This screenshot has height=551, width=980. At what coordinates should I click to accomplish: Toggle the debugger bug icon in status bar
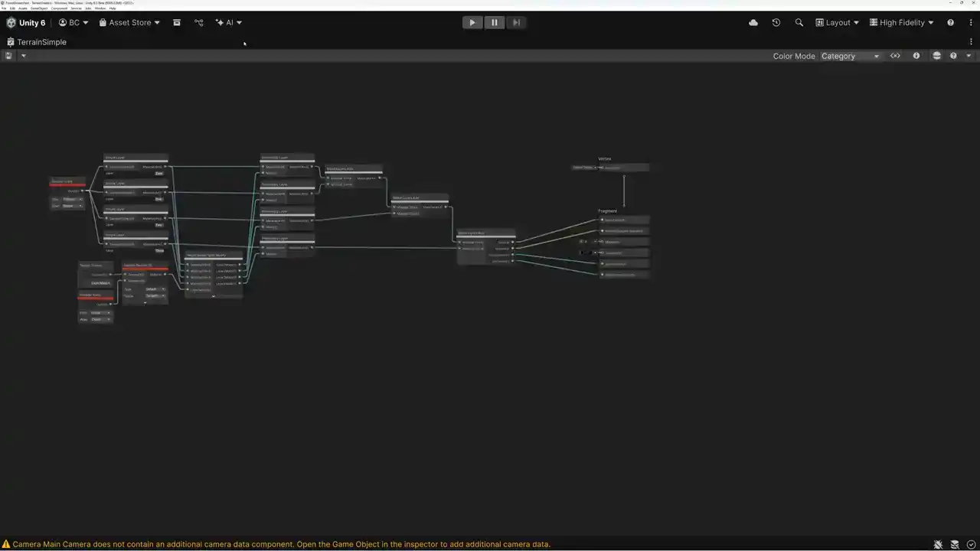pos(938,544)
